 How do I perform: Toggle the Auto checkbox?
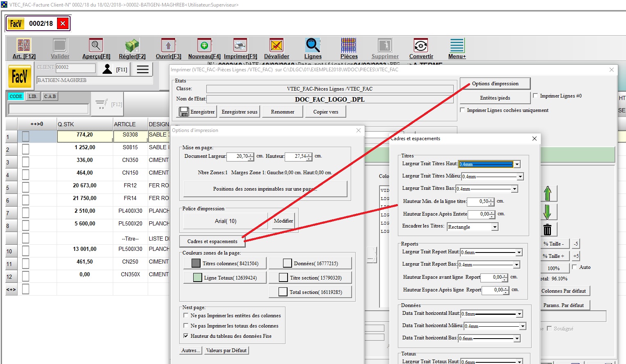[x=574, y=267]
